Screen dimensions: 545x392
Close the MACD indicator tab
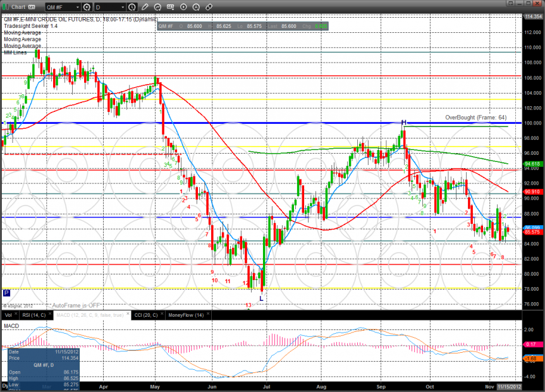128,314
